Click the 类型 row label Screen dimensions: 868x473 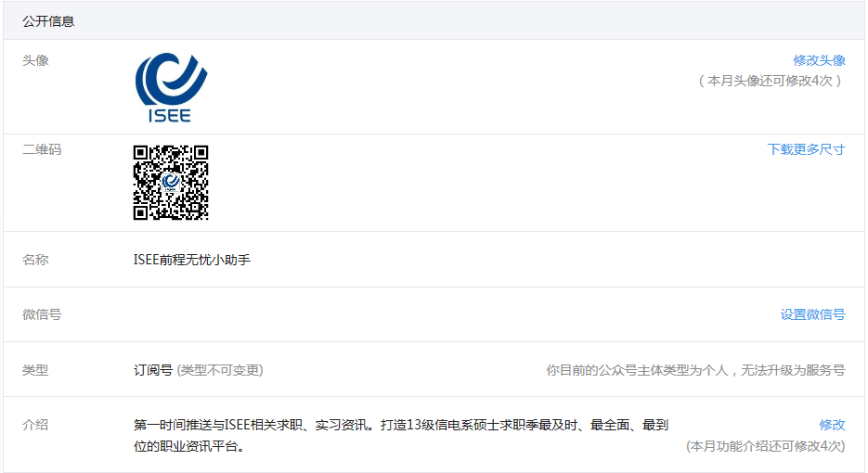pyautogui.click(x=35, y=369)
